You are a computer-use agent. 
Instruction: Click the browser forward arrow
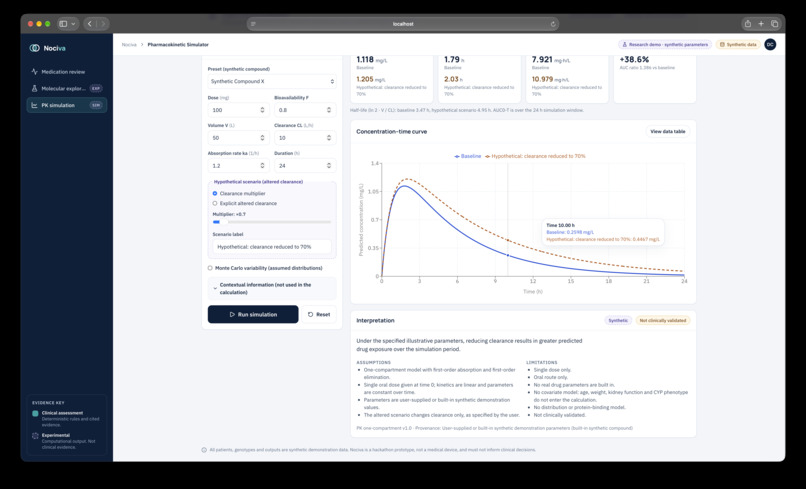pyautogui.click(x=103, y=24)
